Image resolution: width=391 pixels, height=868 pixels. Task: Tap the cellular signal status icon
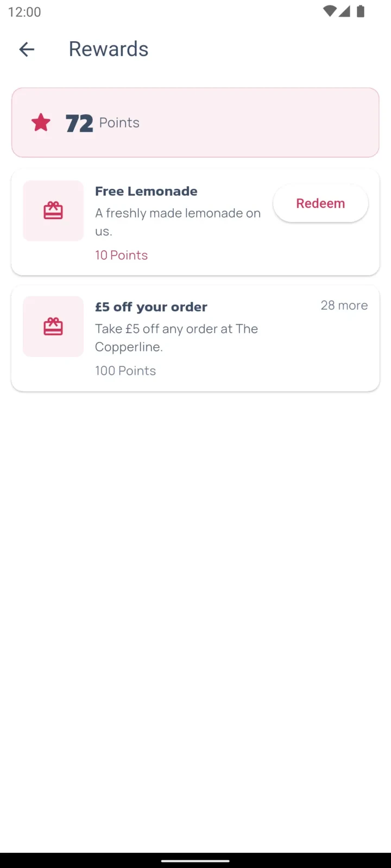[x=344, y=11]
